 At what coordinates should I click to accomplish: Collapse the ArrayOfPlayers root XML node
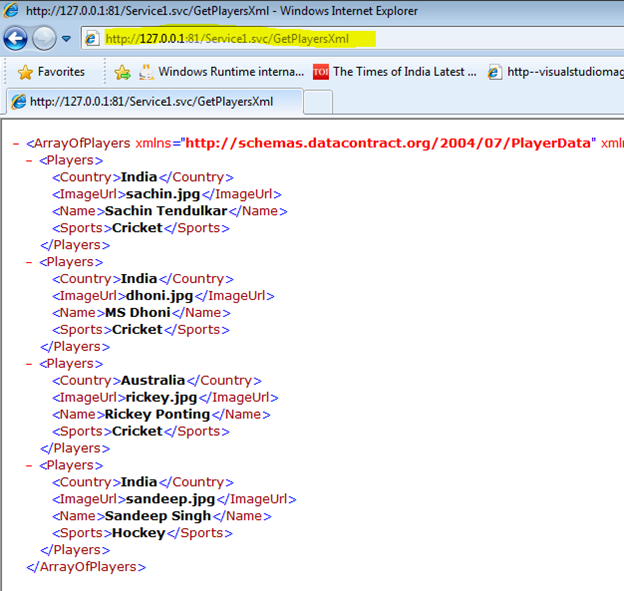point(16,143)
